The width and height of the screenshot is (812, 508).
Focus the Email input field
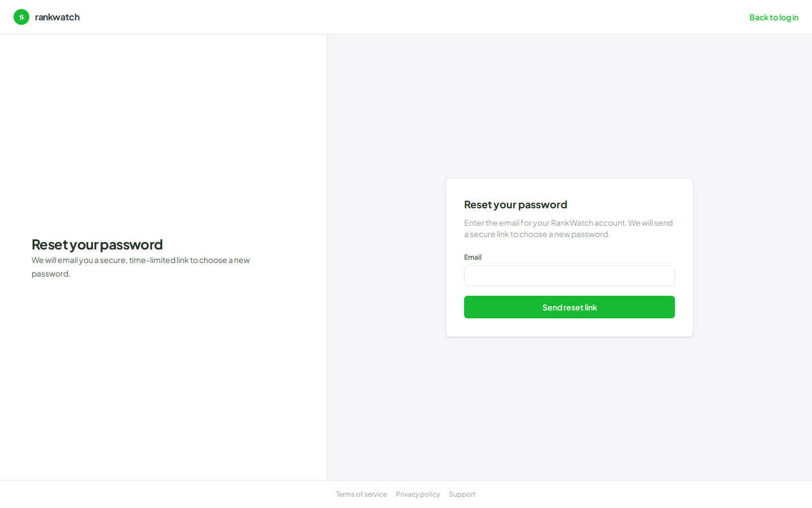pyautogui.click(x=570, y=276)
